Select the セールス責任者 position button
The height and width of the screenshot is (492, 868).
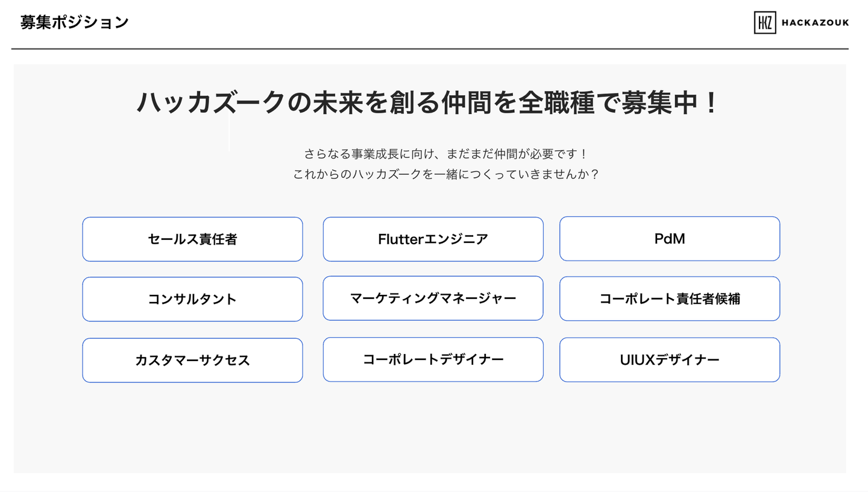(x=192, y=239)
